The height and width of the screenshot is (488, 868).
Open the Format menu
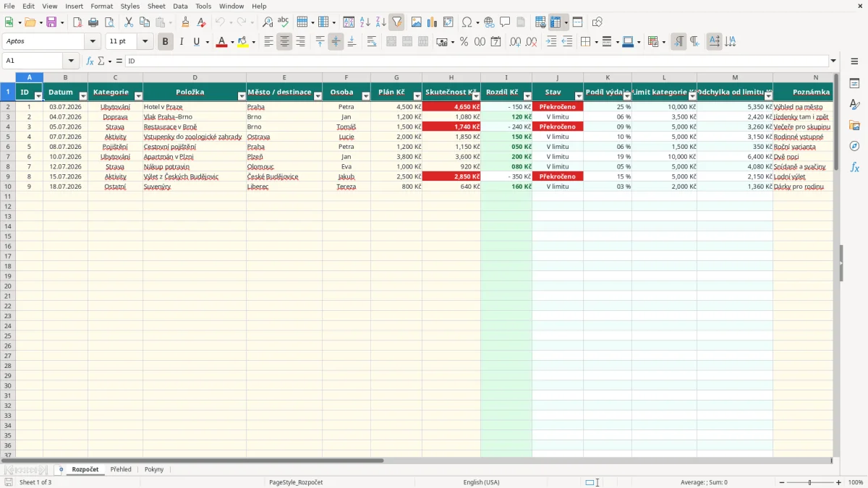click(x=102, y=6)
